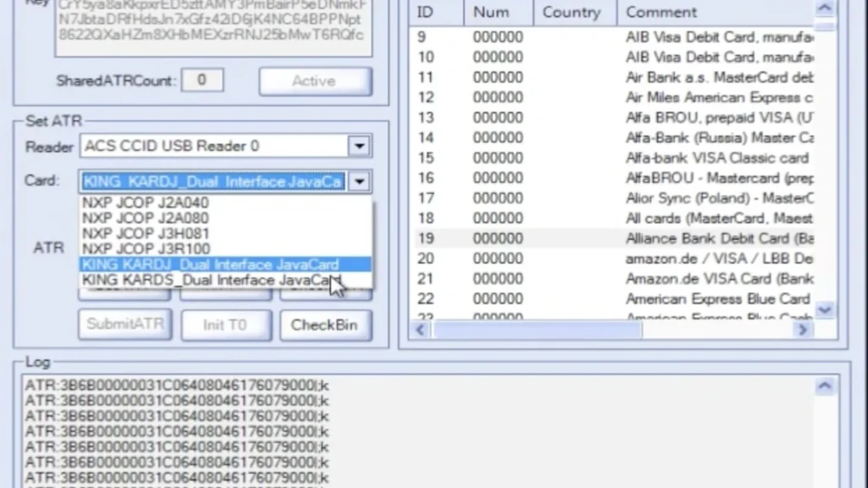Choose KING KARDS_Dual Interface JavaCard option

point(225,280)
